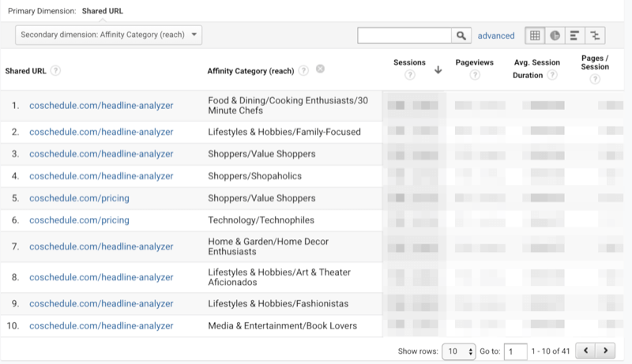Sort by Sessions column header
Screen dimensions: 632x364
point(409,62)
